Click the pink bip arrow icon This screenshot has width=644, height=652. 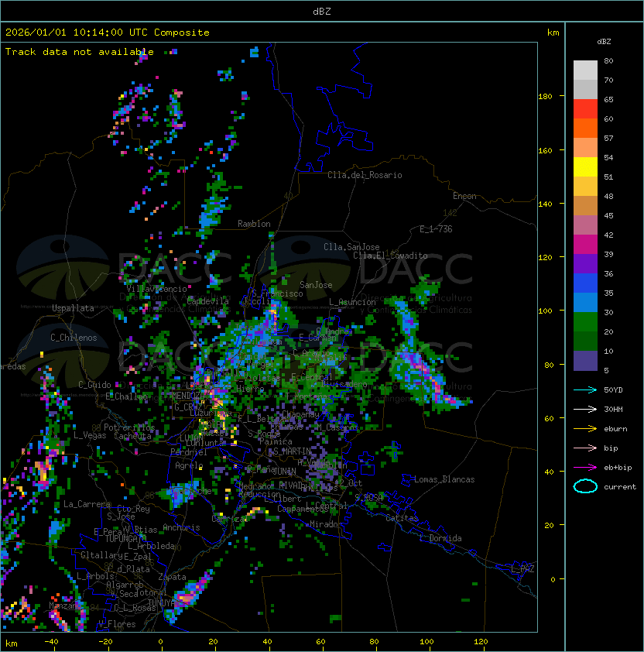[585, 448]
